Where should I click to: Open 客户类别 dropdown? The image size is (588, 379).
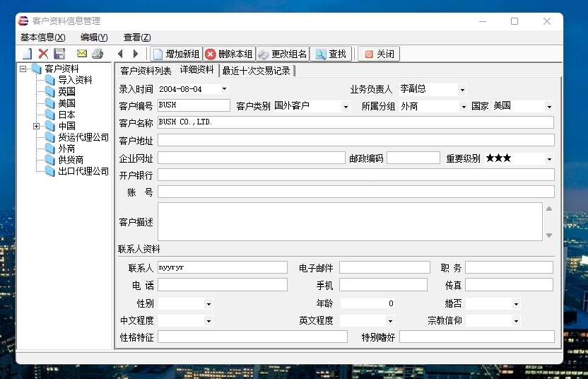tap(346, 107)
